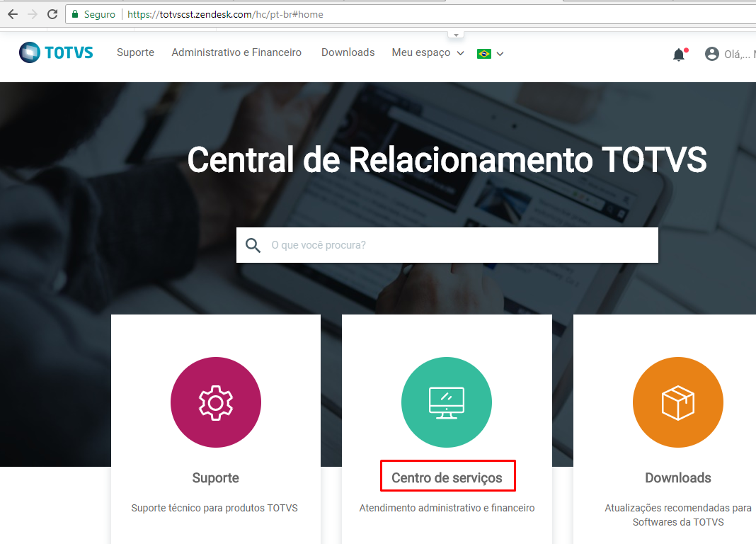Click the magnifier icon in search box
Viewport: 756px width, 544px height.
253,245
